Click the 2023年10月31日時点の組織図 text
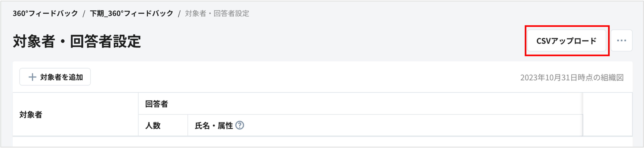Image resolution: width=644 pixels, height=148 pixels. 572,78
